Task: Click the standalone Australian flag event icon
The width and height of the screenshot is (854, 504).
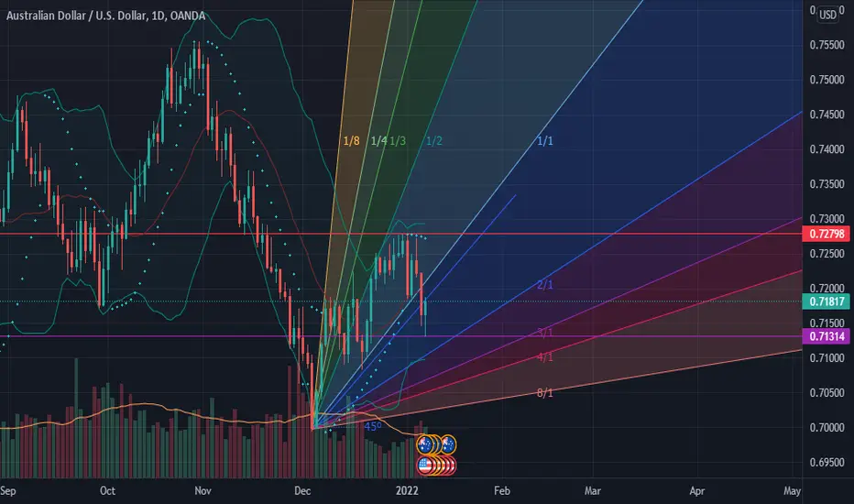Action: pos(448,444)
